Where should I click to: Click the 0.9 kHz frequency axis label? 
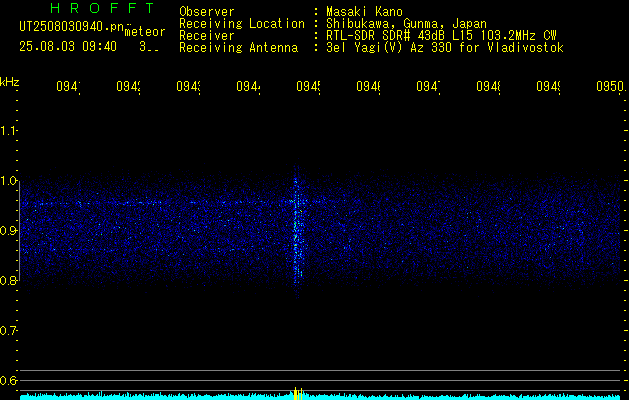coord(9,231)
